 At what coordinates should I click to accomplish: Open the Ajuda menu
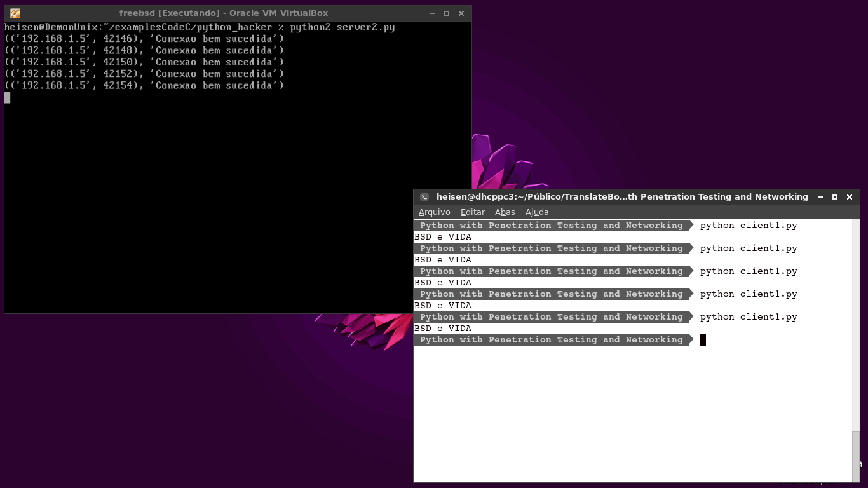point(537,212)
